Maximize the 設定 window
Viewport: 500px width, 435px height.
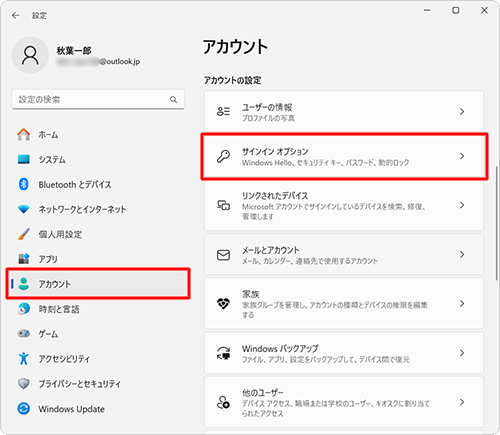coord(455,10)
